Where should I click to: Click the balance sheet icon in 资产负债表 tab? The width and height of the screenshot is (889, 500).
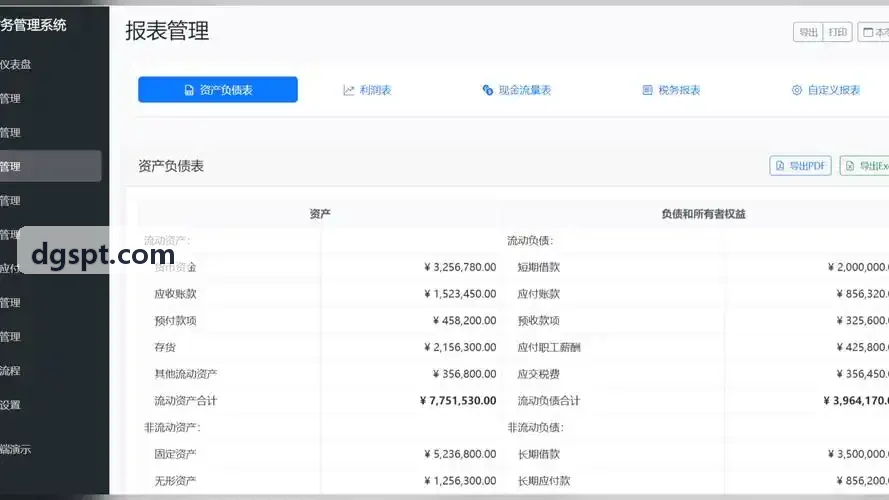(189, 90)
